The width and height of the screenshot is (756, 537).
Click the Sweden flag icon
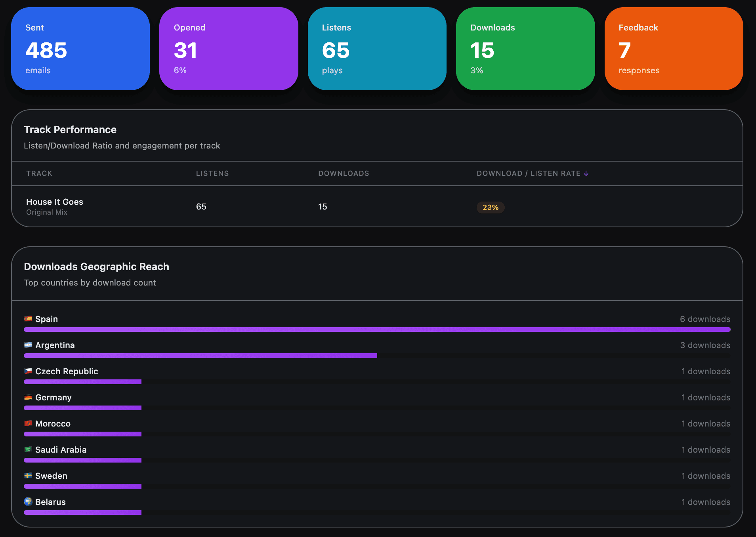[28, 476]
